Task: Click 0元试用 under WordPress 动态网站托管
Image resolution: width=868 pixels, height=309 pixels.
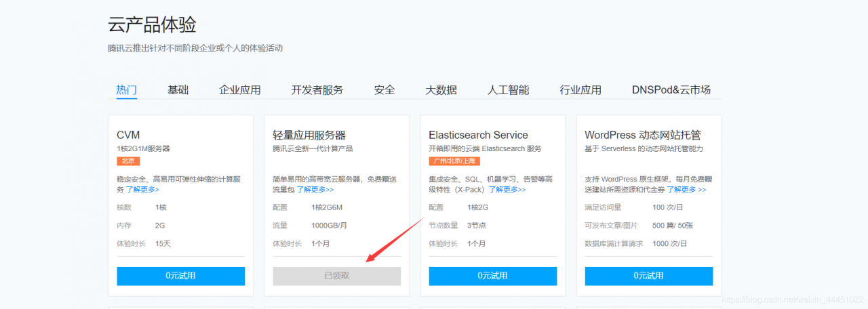Action: coord(649,276)
